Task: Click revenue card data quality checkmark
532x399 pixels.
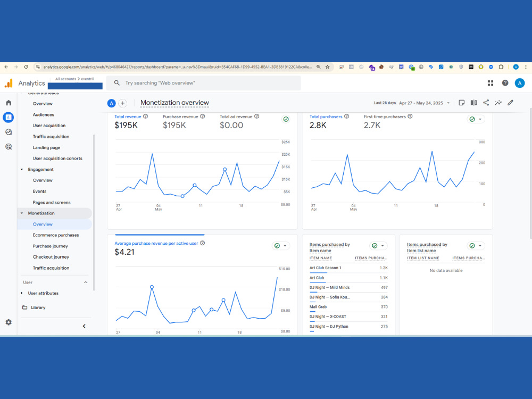Action: [x=286, y=119]
